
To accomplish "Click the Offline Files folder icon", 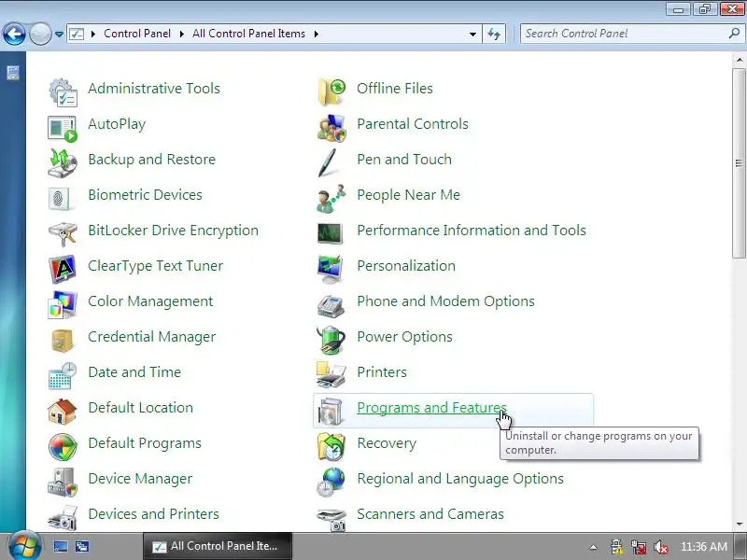I will point(331,91).
